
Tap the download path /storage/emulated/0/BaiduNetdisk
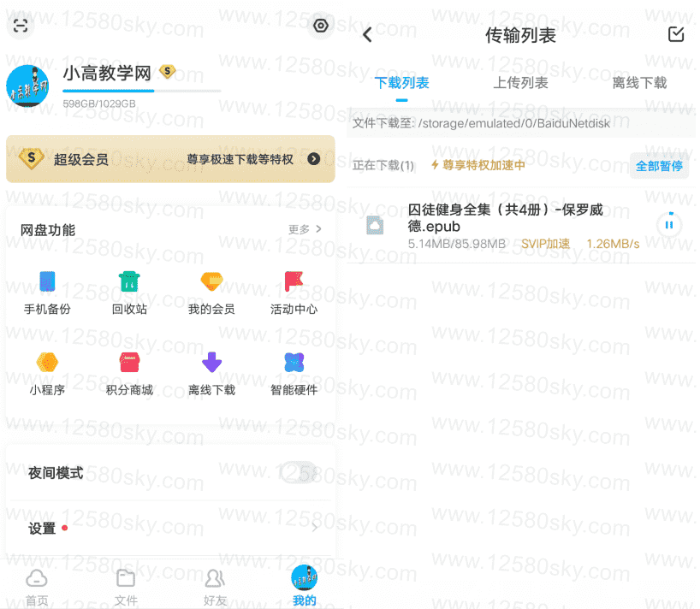[x=513, y=123]
